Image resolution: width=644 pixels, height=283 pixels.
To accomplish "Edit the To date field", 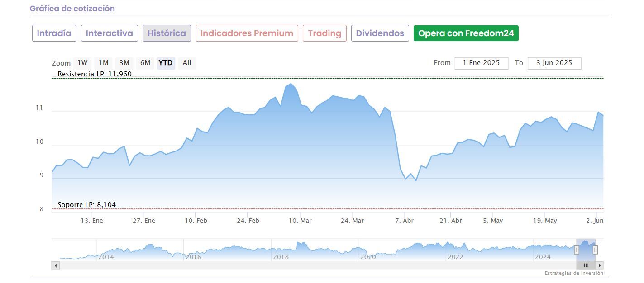I will point(554,63).
